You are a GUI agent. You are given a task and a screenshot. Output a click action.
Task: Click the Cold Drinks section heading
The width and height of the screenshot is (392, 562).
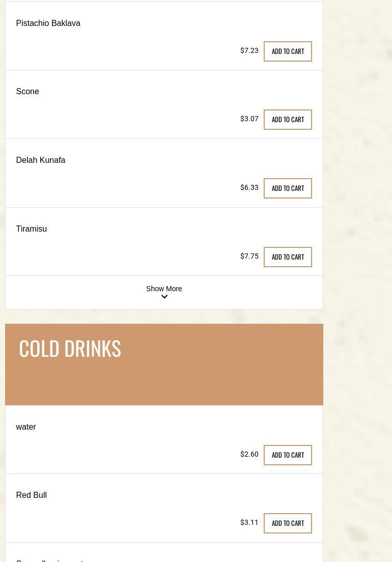tap(70, 348)
